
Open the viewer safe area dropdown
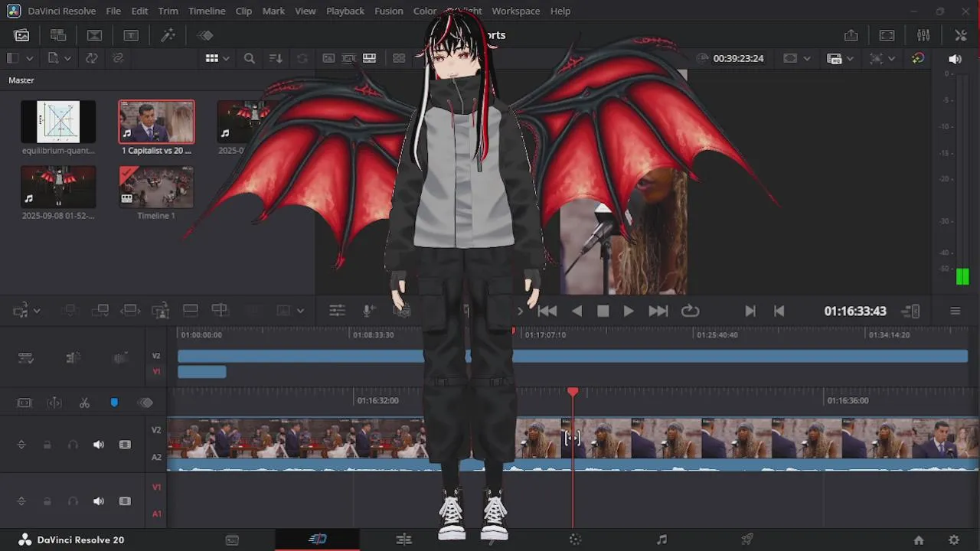pos(806,59)
